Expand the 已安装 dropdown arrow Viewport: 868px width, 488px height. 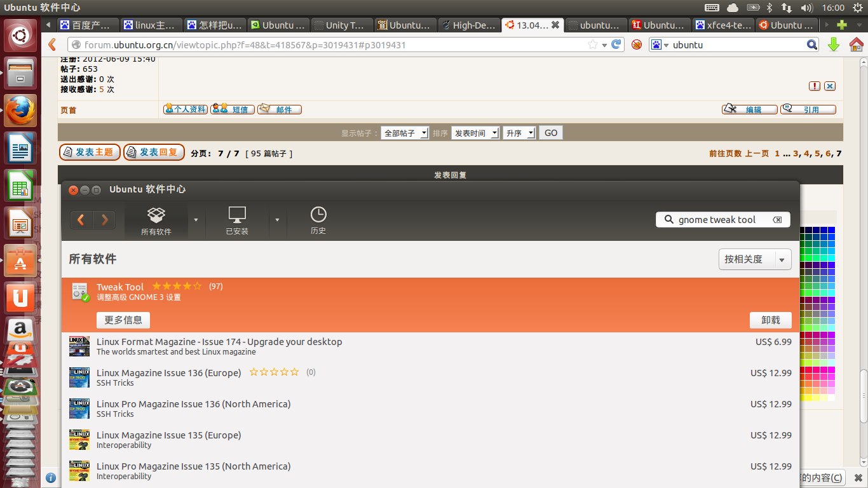(x=277, y=220)
